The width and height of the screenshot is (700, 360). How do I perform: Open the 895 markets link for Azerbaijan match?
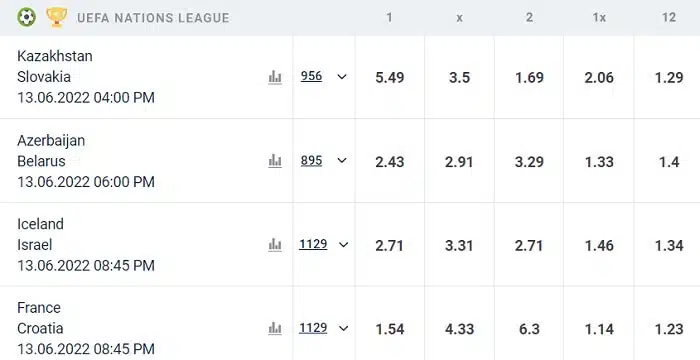[x=311, y=160]
